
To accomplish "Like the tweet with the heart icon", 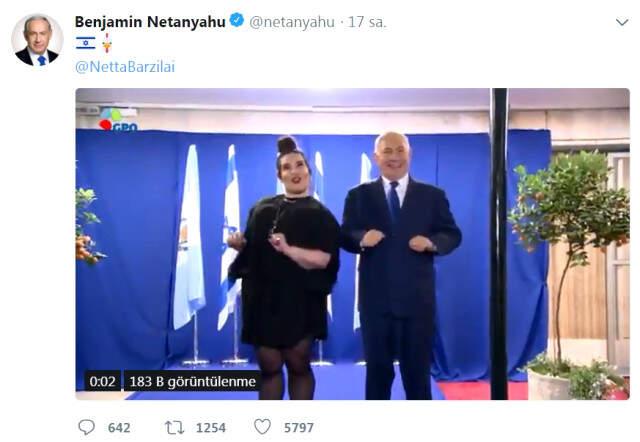I will click(262, 427).
